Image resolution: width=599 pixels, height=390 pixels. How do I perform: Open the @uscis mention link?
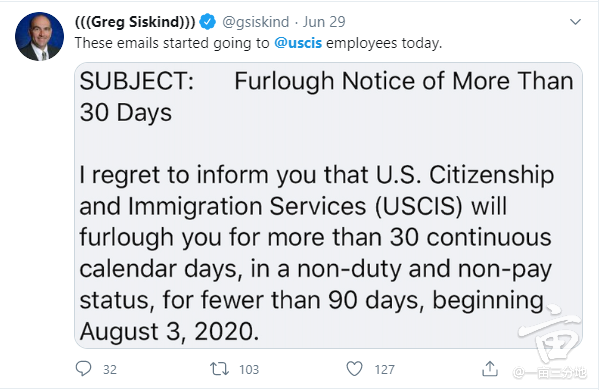point(298,43)
